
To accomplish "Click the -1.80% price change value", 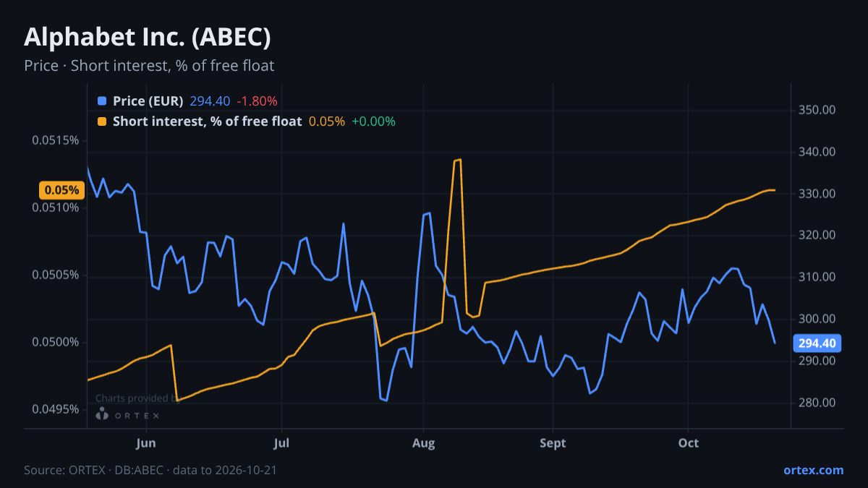I will point(257,101).
